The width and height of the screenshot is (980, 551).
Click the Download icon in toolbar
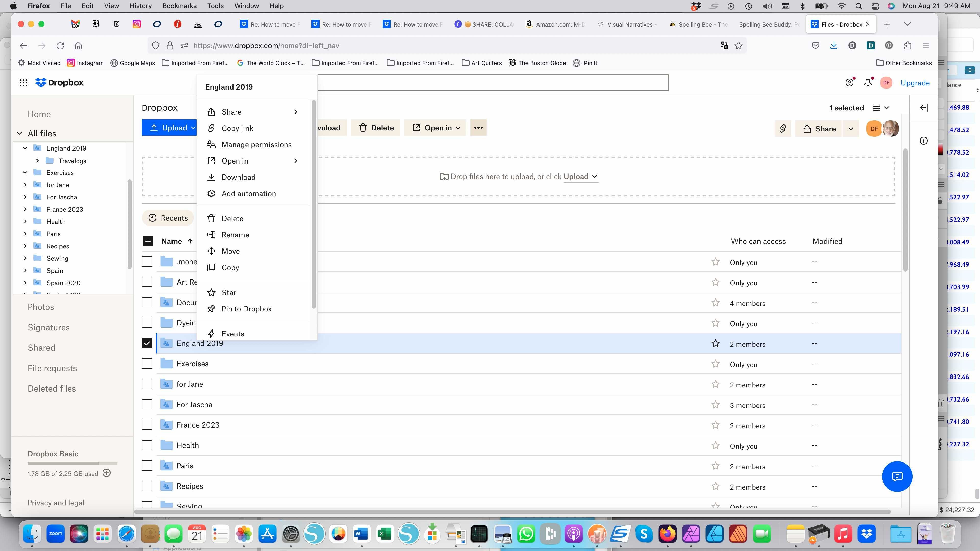pyautogui.click(x=834, y=45)
